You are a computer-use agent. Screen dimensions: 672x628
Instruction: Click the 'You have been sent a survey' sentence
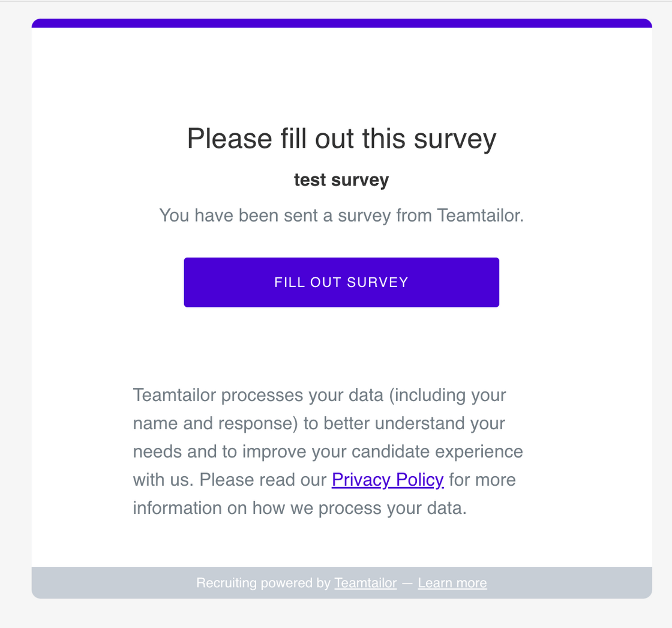pyautogui.click(x=341, y=215)
